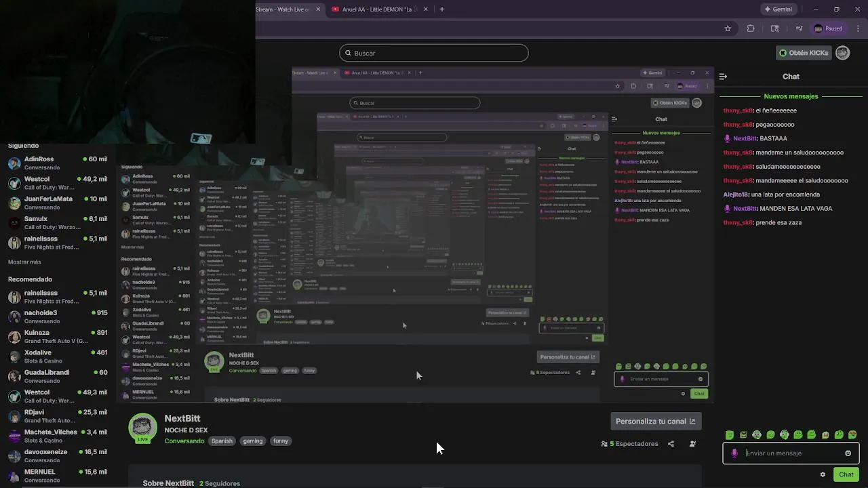Click the magnifier icon in Buscar field
868x488 pixels.
point(348,53)
